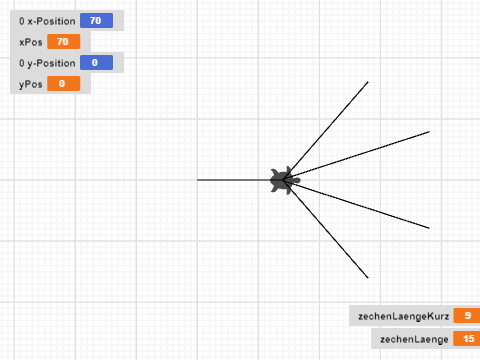
Task: Click the end of lower middle line
Action: point(429,228)
